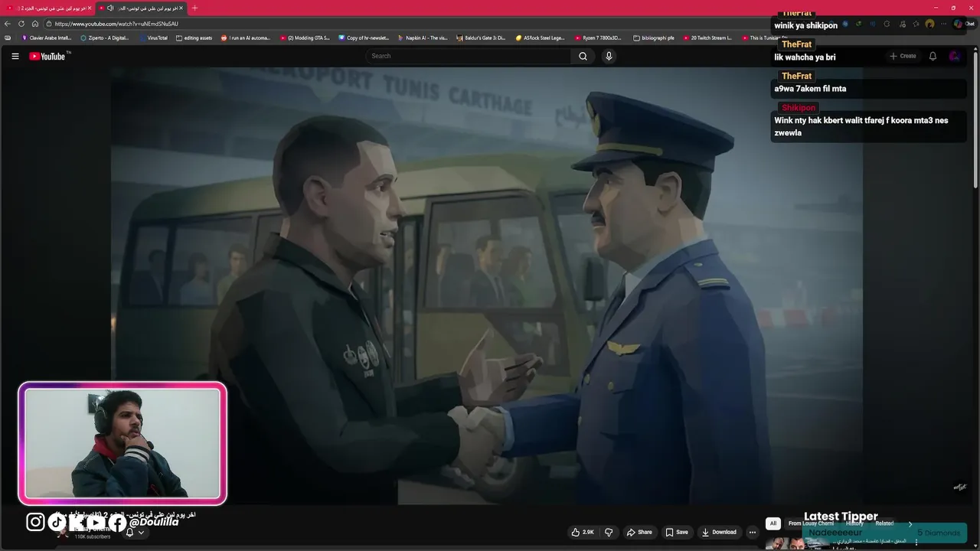Screen dimensions: 980x551
Task: Click the Save button
Action: pyautogui.click(x=677, y=532)
